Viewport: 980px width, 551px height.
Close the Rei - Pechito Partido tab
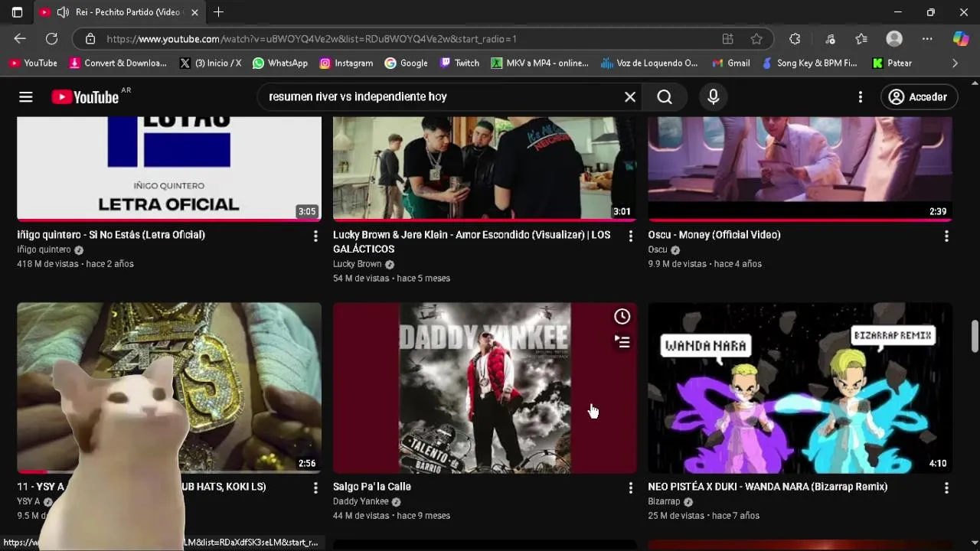194,12
